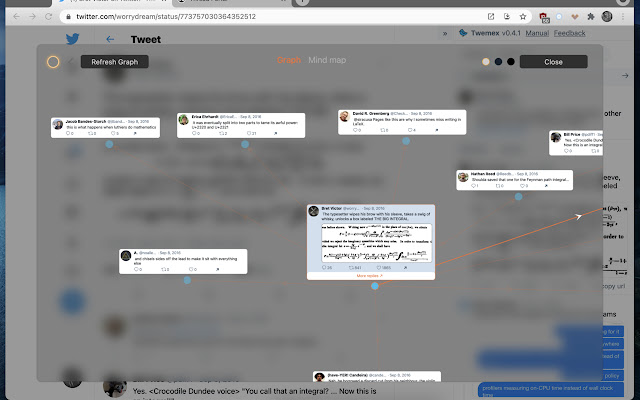Click the reply icon on the tweet by A.
The image size is (640, 400).
coord(138,269)
